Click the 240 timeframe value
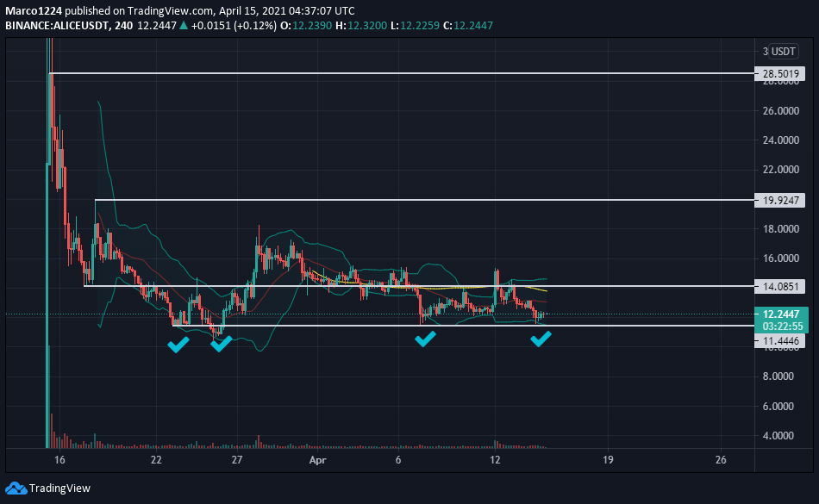 click(124, 25)
